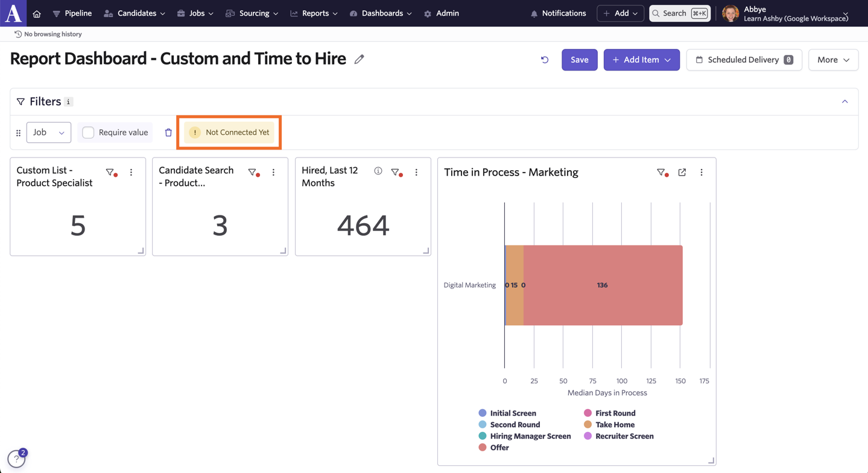Open Time in Process chart in new window
Viewport: 868px width, 473px height.
(x=682, y=173)
